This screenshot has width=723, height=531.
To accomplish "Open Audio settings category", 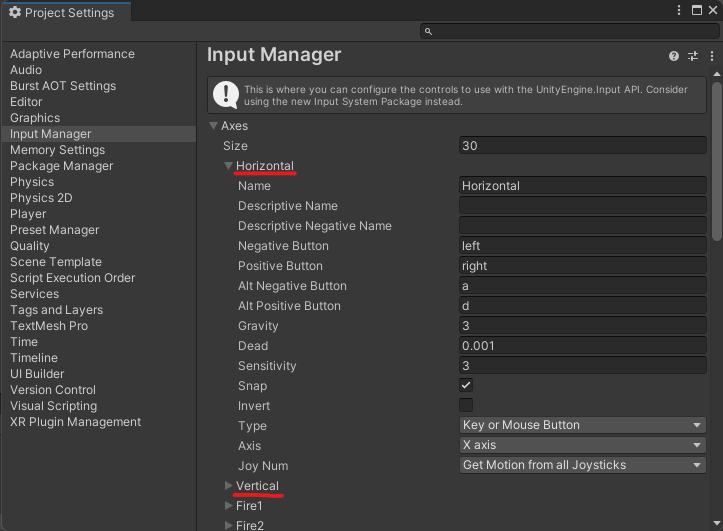I will coord(26,70).
